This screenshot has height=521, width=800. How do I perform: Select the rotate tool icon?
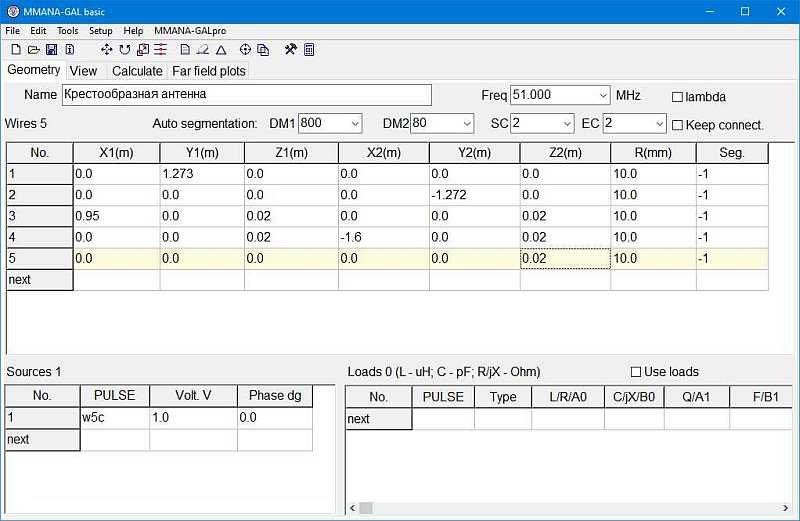pyautogui.click(x=124, y=49)
